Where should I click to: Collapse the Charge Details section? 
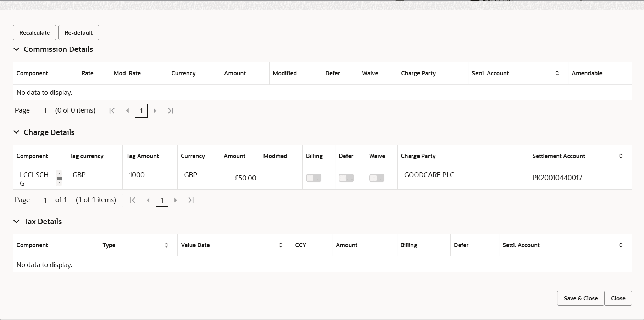pos(16,132)
